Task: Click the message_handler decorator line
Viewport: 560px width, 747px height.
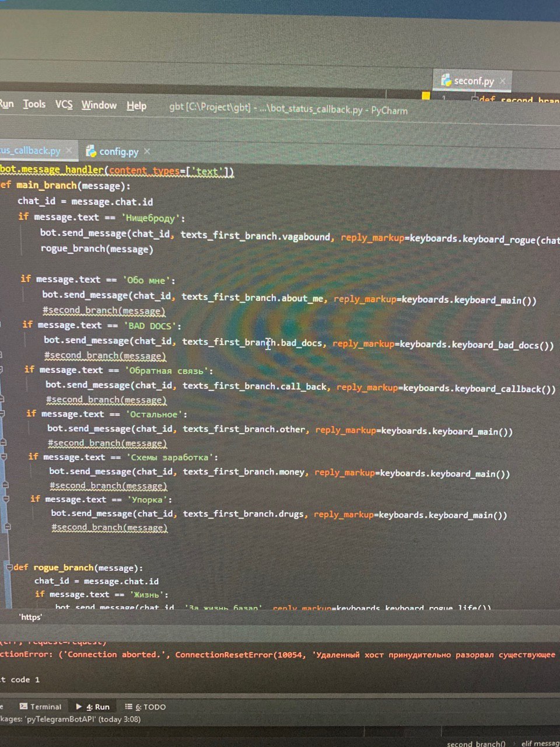Action: [x=117, y=170]
